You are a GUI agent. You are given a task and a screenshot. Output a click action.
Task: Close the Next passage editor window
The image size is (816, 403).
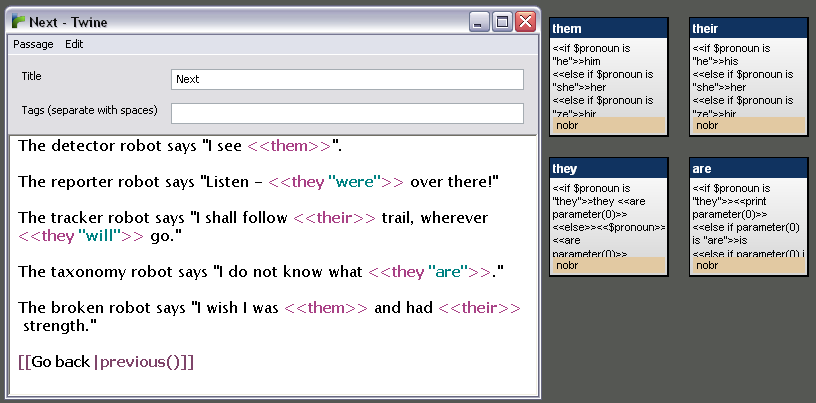tap(526, 21)
